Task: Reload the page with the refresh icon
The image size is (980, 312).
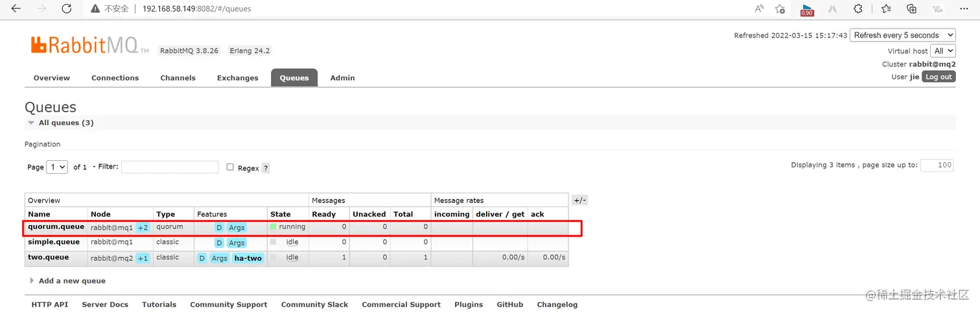Action: (x=66, y=9)
